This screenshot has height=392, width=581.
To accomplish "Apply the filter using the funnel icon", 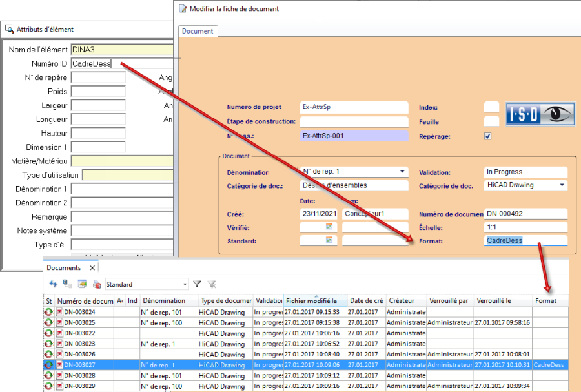I will coord(198,284).
